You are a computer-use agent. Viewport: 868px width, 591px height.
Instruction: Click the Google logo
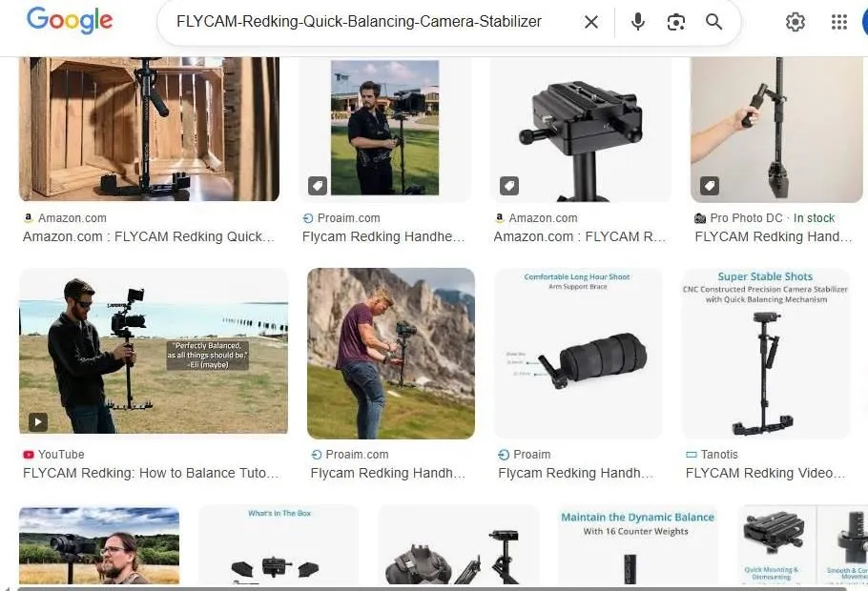[x=70, y=21]
